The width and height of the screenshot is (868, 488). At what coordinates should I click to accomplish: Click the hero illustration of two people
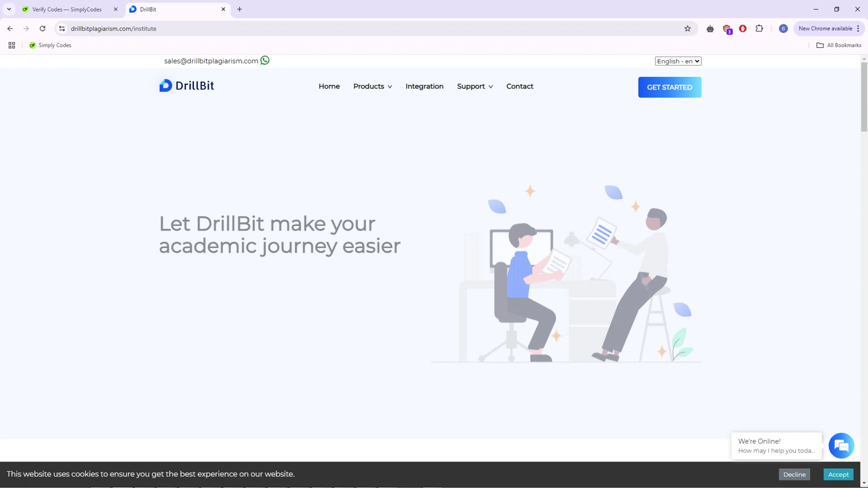566,273
